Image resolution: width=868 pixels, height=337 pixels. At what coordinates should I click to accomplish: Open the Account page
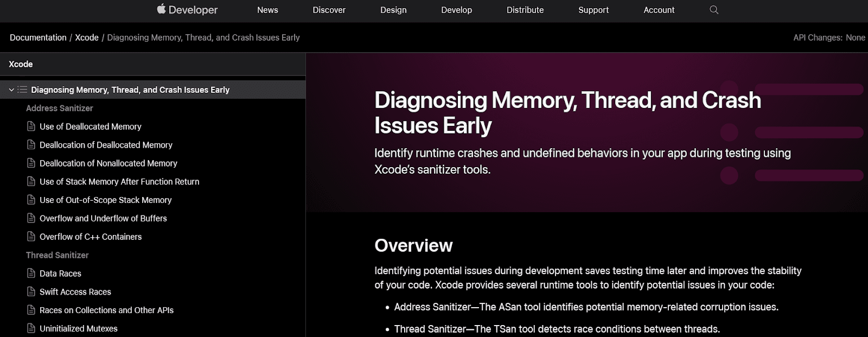pyautogui.click(x=659, y=10)
